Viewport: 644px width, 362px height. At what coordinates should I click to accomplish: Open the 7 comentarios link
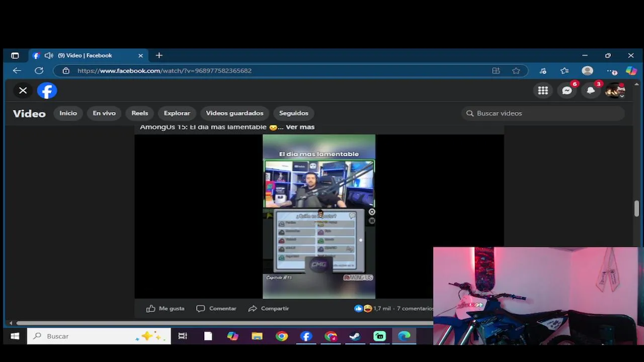tap(415, 309)
